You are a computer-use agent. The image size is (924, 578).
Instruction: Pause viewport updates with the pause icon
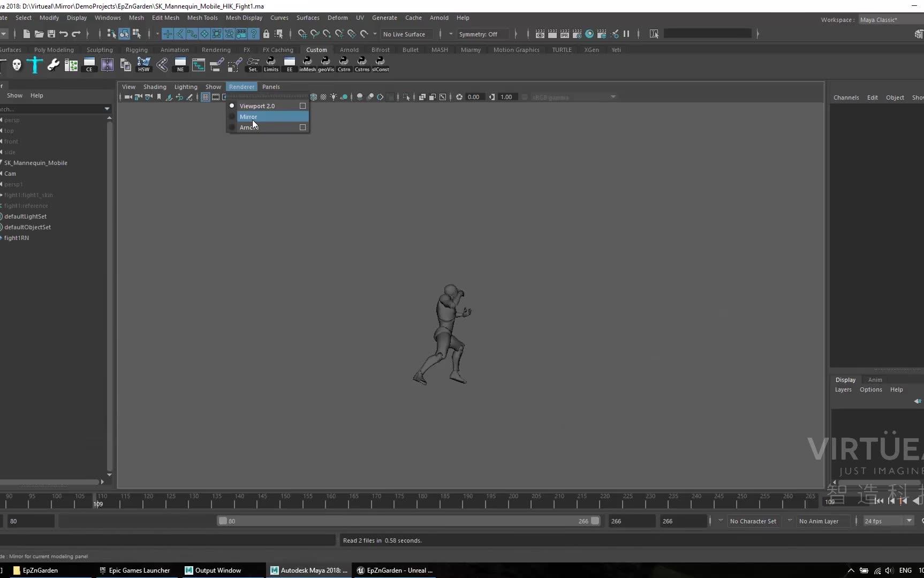click(626, 34)
